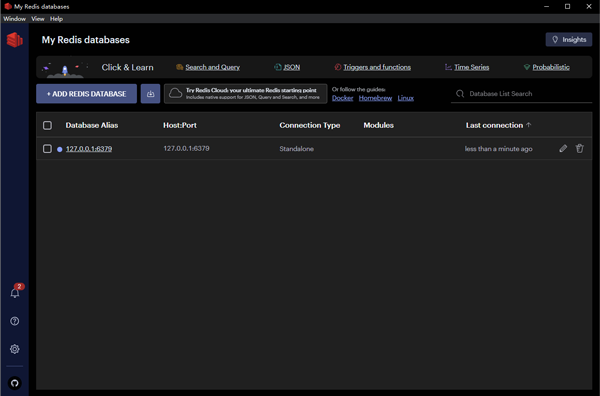Image resolution: width=600 pixels, height=396 pixels.
Task: Click the Search and Query guide icon
Action: click(179, 67)
